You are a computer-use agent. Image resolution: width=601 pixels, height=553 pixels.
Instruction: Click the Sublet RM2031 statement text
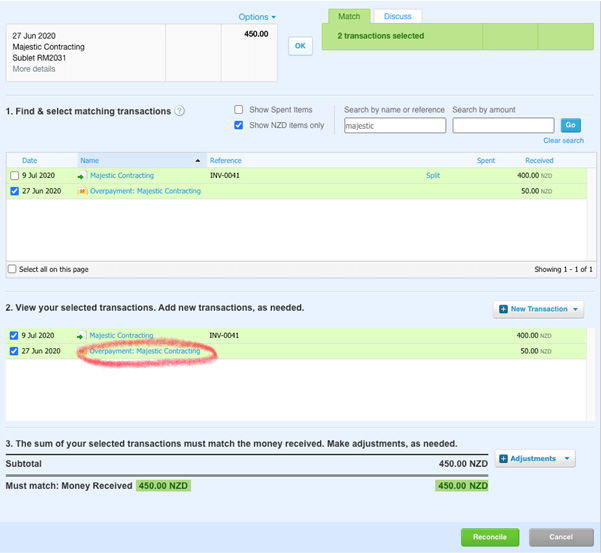coord(39,58)
